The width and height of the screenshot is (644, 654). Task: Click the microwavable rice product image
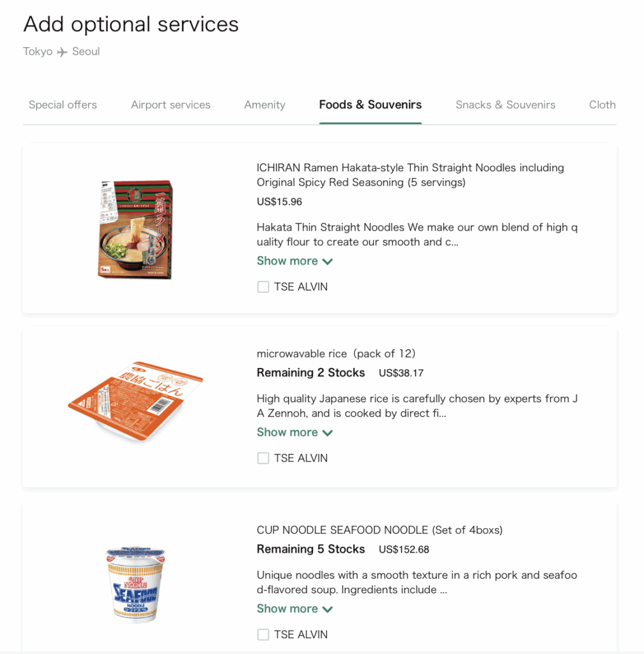pyautogui.click(x=135, y=402)
